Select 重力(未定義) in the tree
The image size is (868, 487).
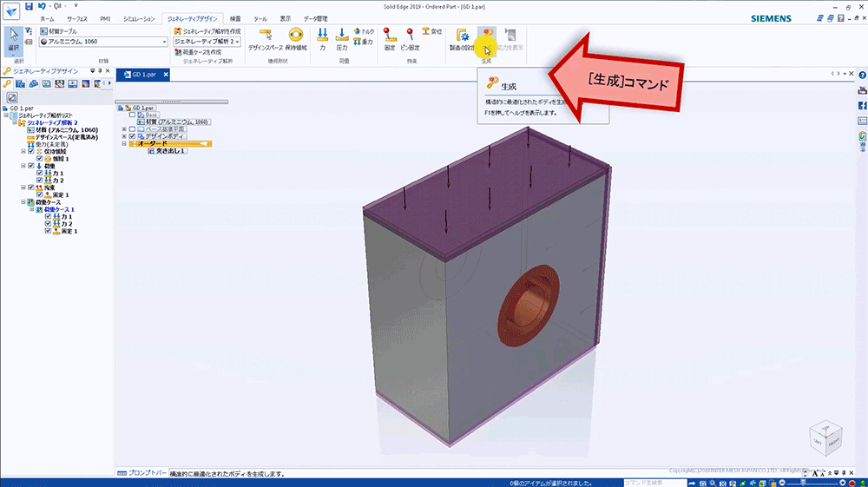(47, 144)
